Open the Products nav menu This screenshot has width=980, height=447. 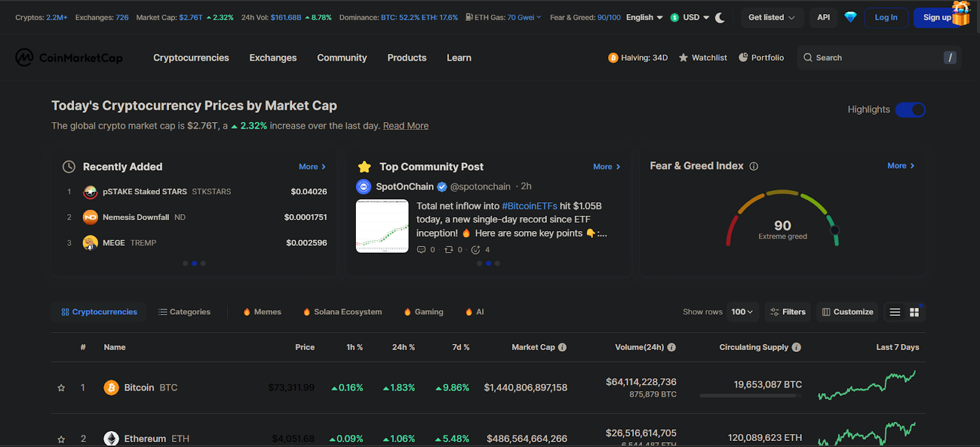click(x=407, y=58)
